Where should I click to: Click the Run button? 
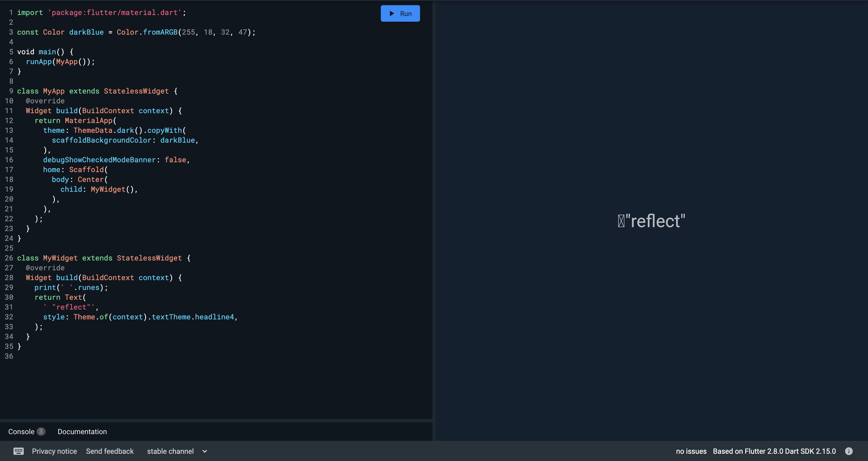(400, 13)
